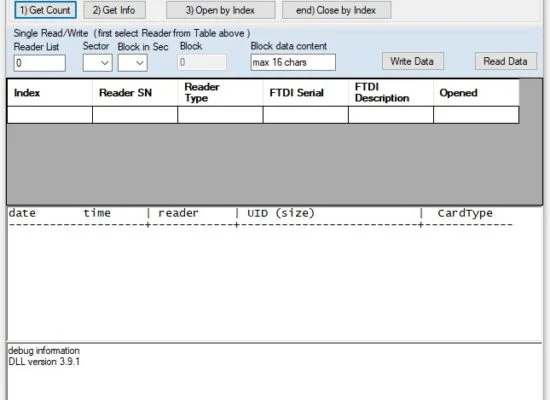Click the disabled Block number field

202,62
